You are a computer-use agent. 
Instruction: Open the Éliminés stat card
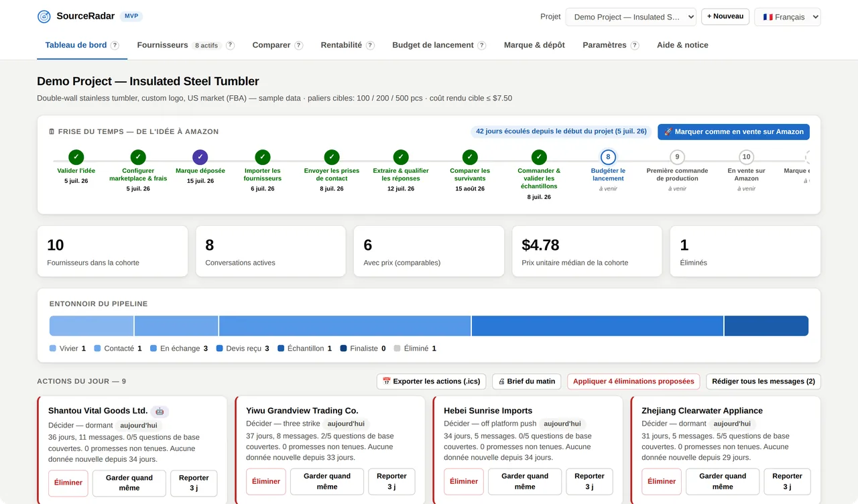click(x=745, y=251)
